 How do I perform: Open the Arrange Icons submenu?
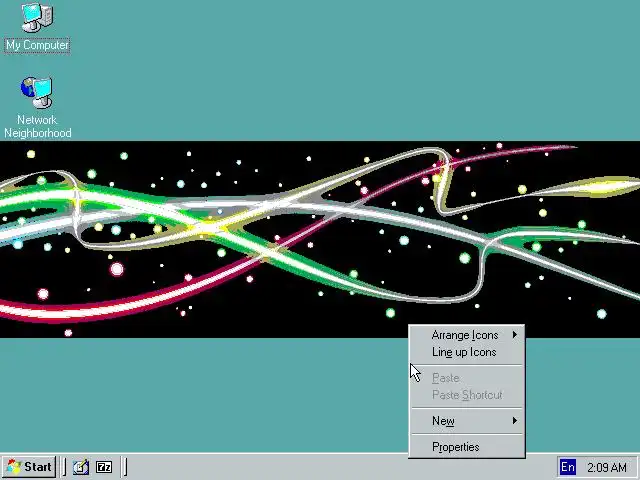tap(467, 335)
